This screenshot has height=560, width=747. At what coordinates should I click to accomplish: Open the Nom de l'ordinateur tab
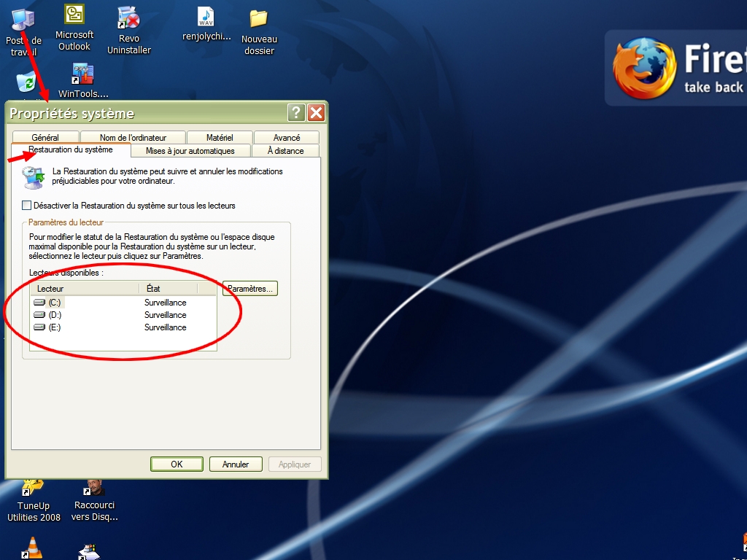pyautogui.click(x=133, y=138)
